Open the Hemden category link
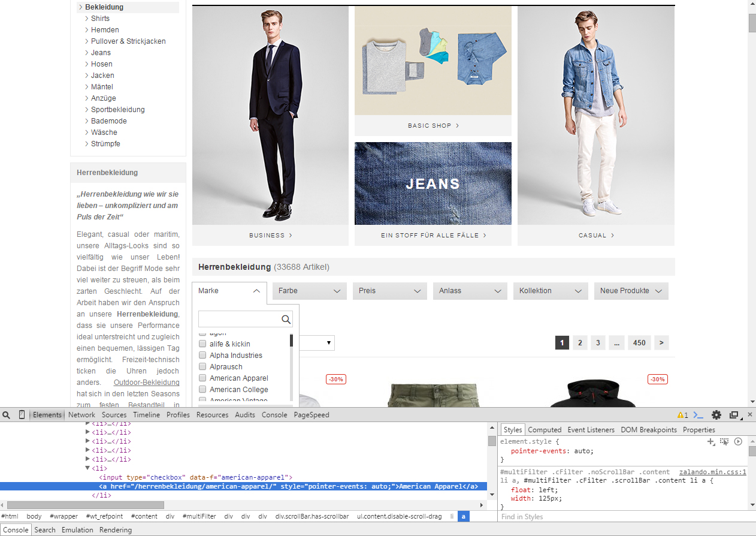Image resolution: width=756 pixels, height=536 pixels. point(105,30)
